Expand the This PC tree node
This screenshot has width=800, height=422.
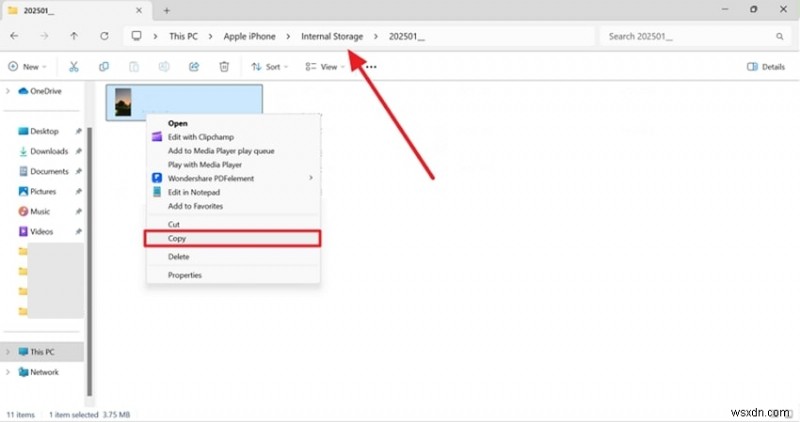point(8,352)
